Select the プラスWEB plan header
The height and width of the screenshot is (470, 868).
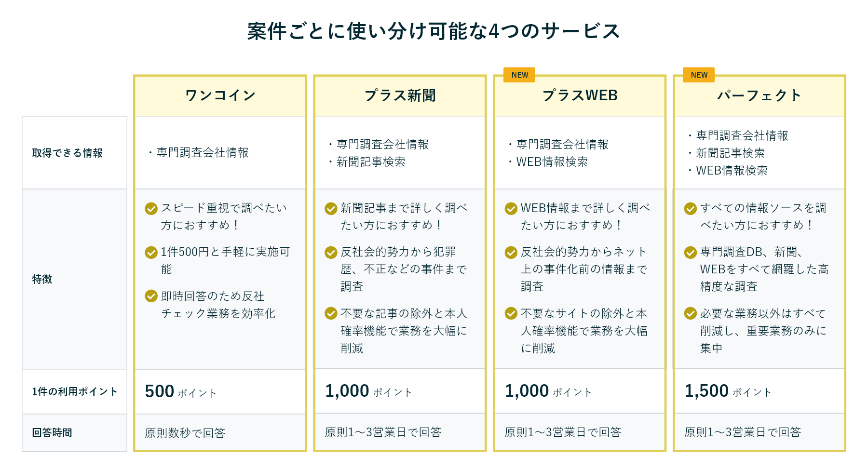click(580, 96)
